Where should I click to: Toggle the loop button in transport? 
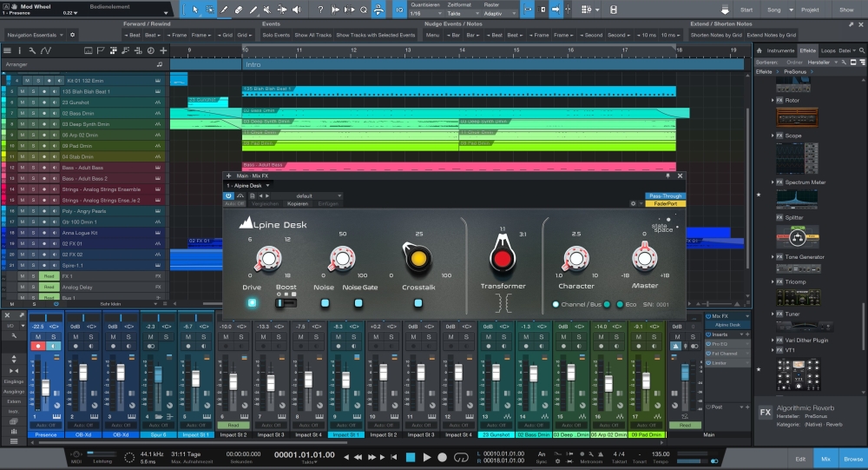[461, 457]
